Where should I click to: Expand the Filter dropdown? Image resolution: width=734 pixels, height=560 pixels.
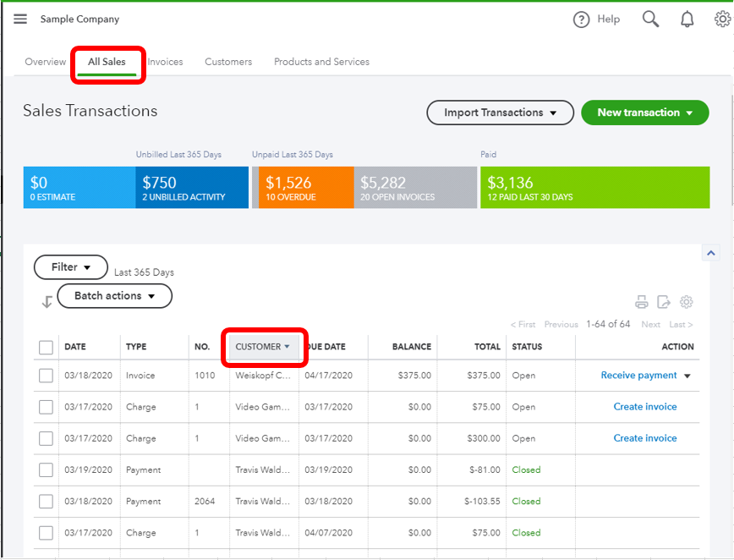click(71, 267)
